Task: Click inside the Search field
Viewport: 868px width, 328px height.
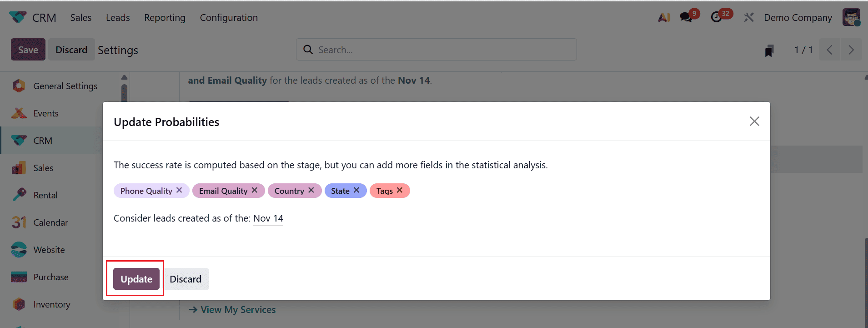Action: 436,49
